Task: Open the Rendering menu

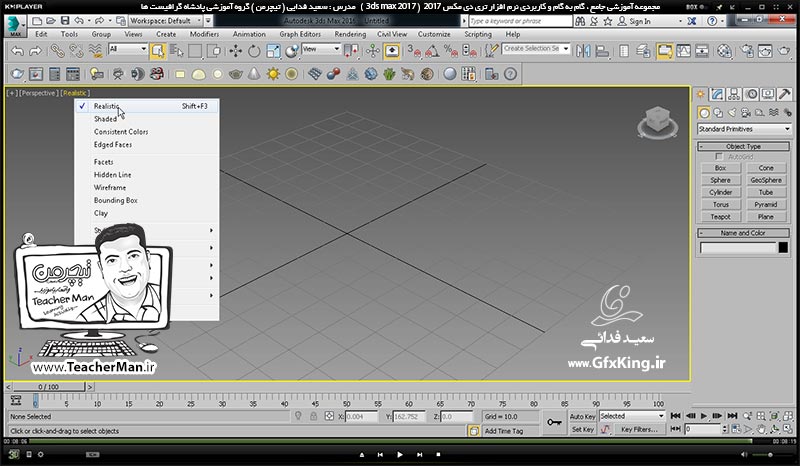Action: (350, 34)
